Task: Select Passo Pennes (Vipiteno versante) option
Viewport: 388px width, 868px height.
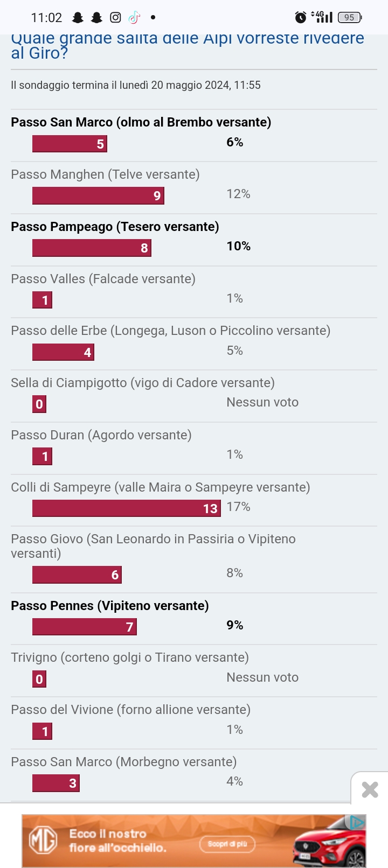Action: point(109,606)
